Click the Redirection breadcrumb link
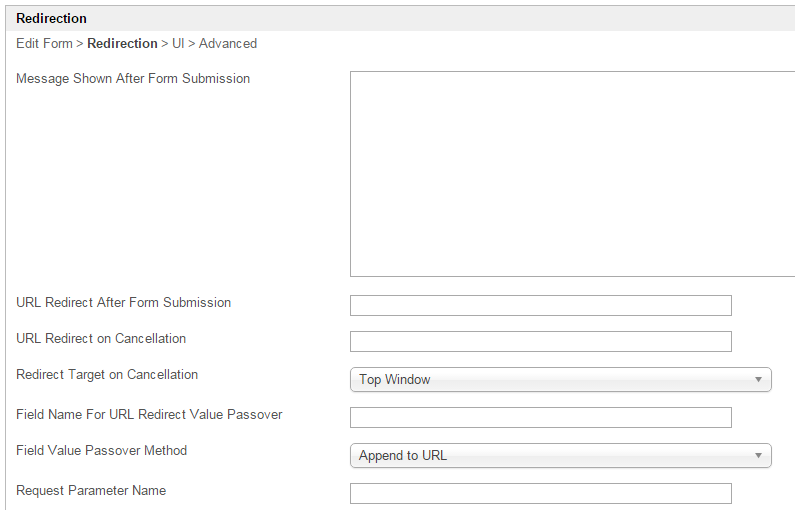This screenshot has height=510, width=795. tap(122, 44)
